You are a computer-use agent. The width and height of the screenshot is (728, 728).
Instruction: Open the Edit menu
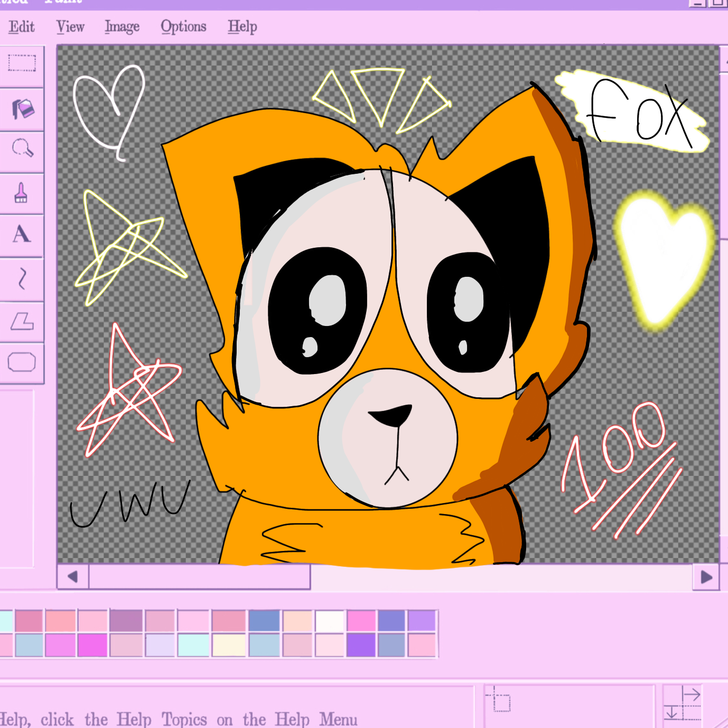[21, 26]
